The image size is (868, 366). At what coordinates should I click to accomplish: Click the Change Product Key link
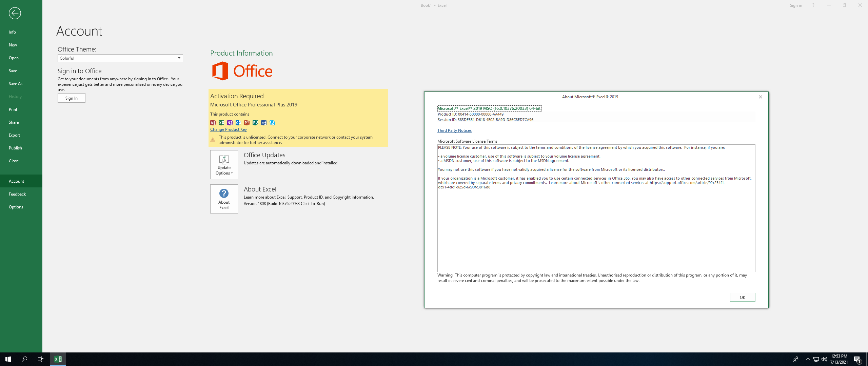coord(228,129)
